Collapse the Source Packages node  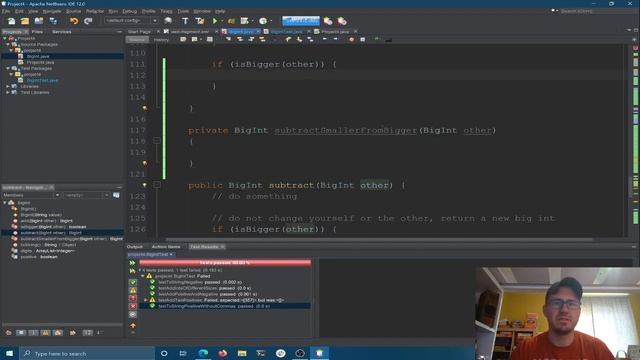coord(8,44)
